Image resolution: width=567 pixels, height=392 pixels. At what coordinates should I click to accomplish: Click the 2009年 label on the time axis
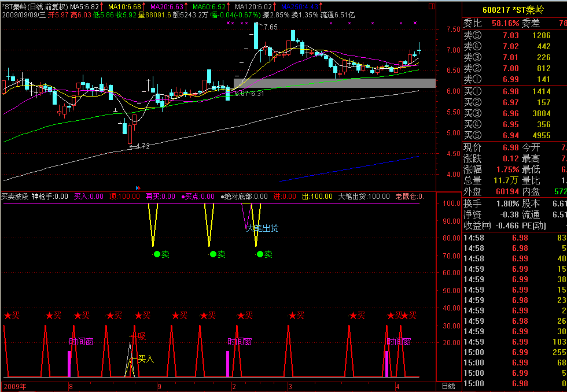click(14, 386)
